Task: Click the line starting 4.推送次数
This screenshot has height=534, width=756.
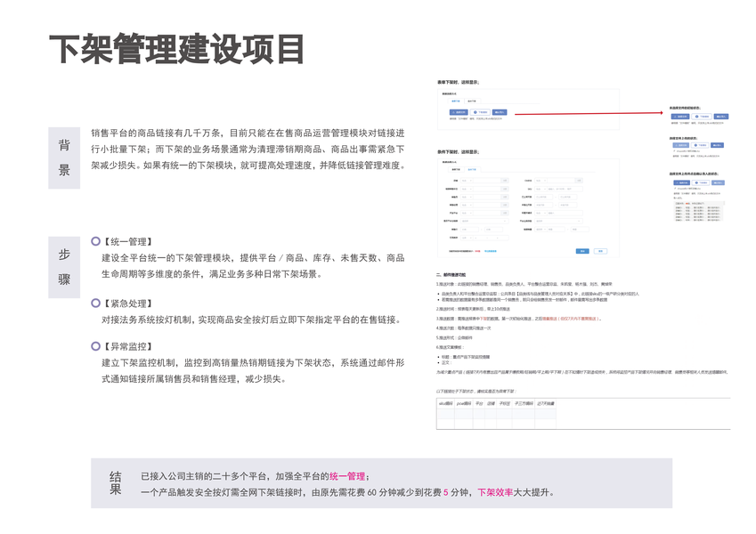Action: pos(464,328)
